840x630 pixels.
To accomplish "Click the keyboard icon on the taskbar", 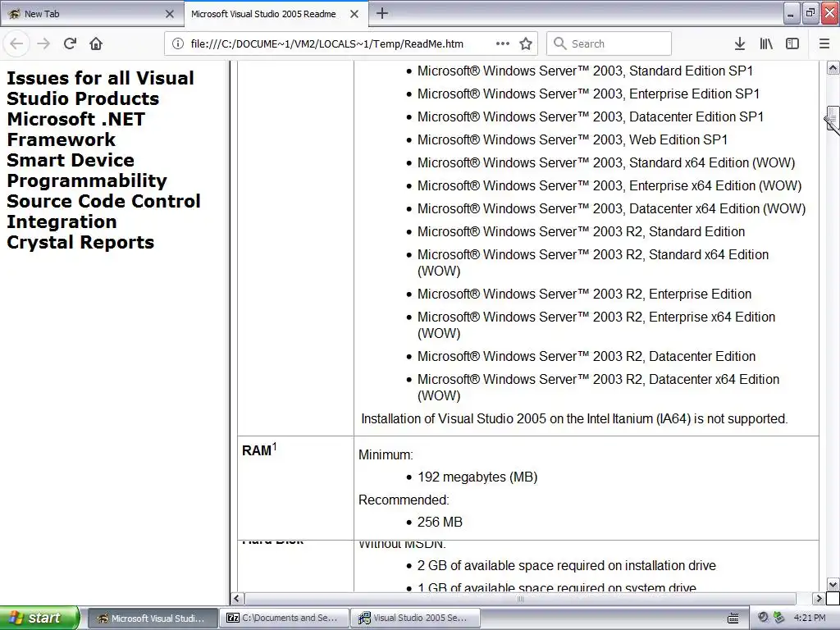I will pos(733,619).
